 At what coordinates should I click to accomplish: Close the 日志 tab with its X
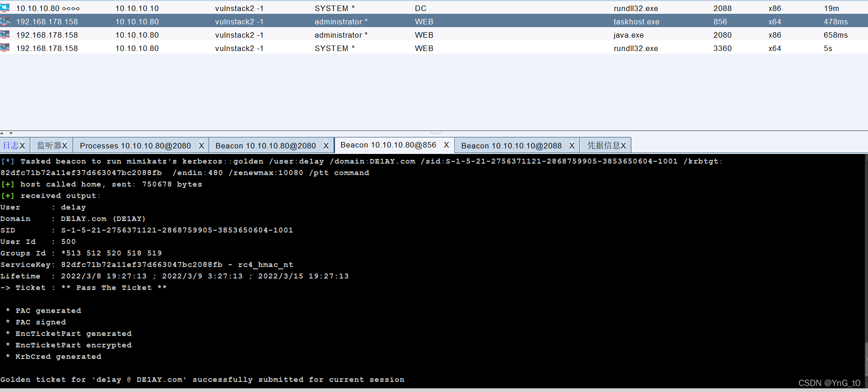click(x=22, y=146)
